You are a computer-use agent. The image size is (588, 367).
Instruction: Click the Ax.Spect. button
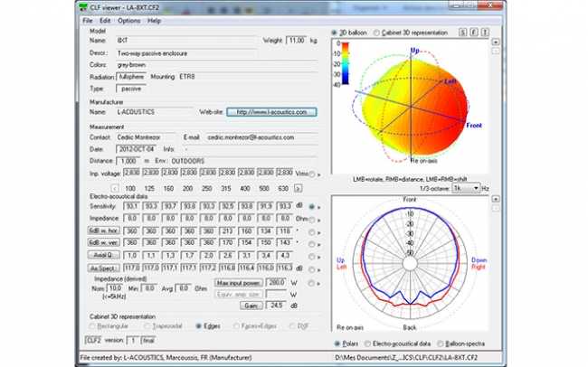point(104,268)
